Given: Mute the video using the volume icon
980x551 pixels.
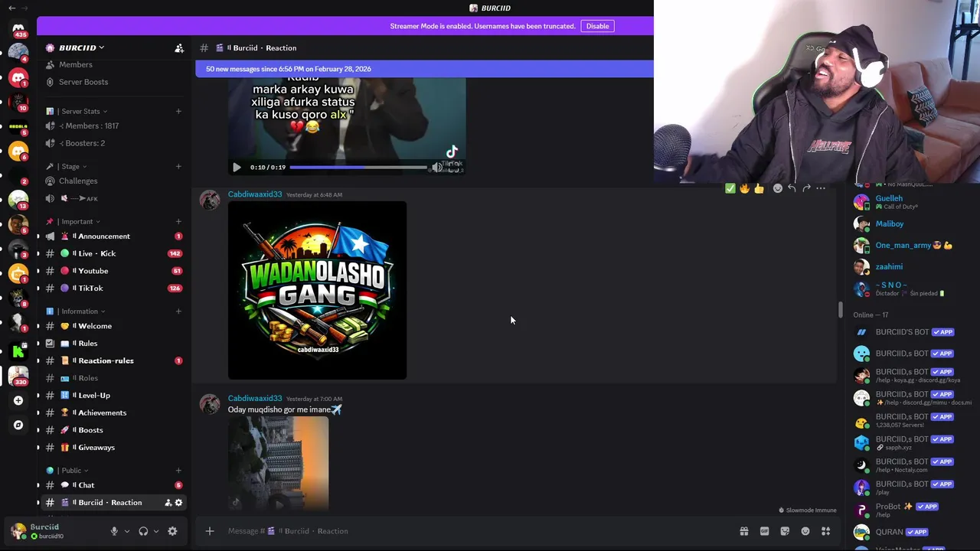Looking at the screenshot, I should 436,167.
